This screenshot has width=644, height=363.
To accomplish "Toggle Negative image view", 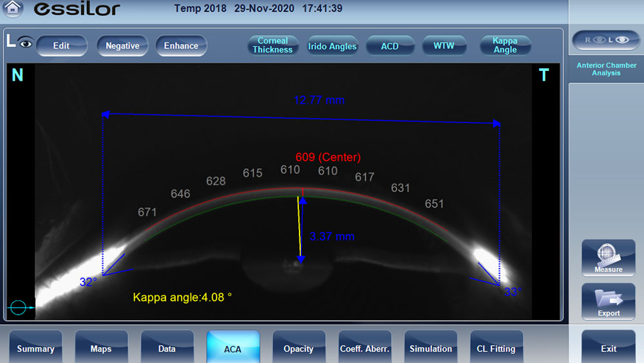I will [122, 46].
